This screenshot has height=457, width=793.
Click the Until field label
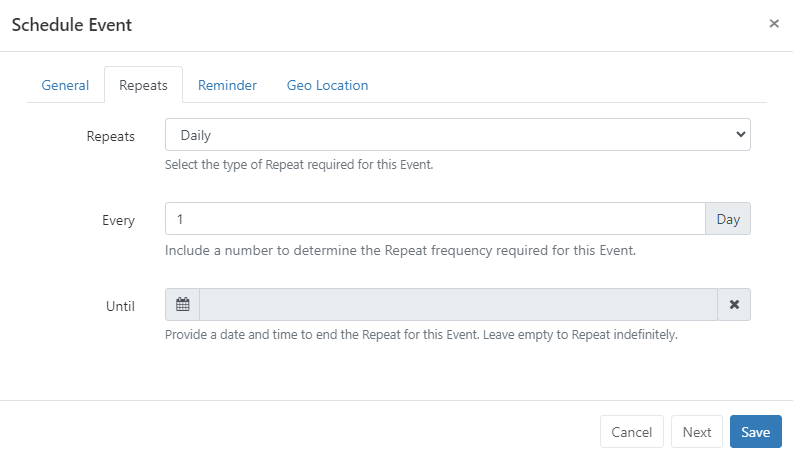(120, 305)
